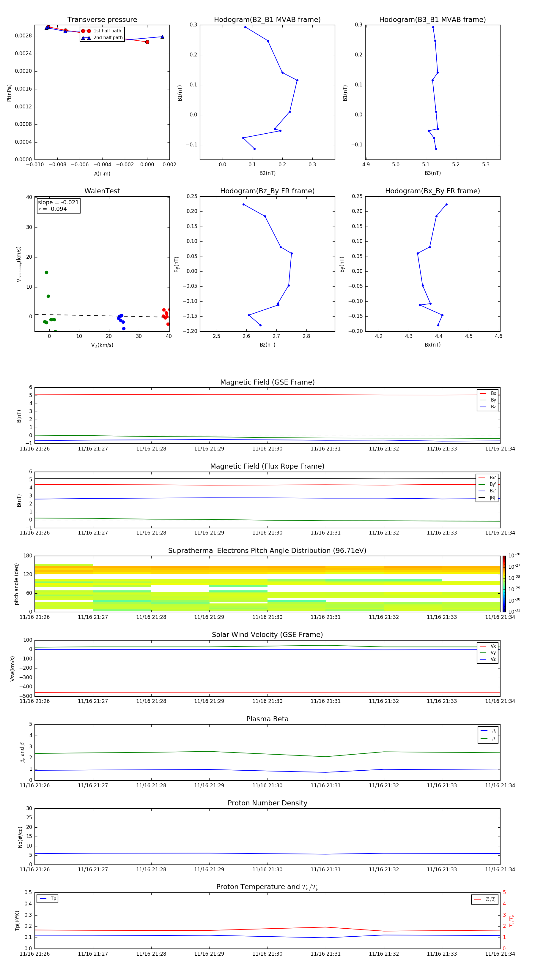Click the 'Solar Wind Velocity (GSE Frame)' title
The image size is (535, 980).
coord(267,635)
